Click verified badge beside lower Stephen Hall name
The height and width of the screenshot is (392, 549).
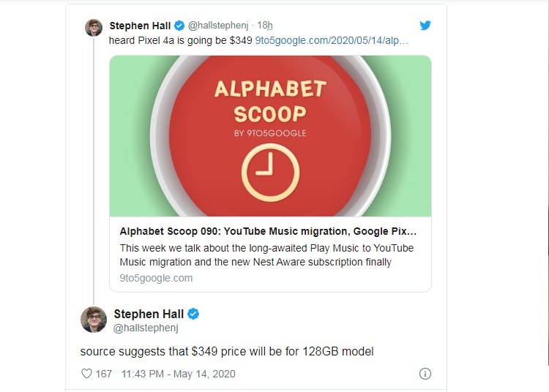coord(193,314)
